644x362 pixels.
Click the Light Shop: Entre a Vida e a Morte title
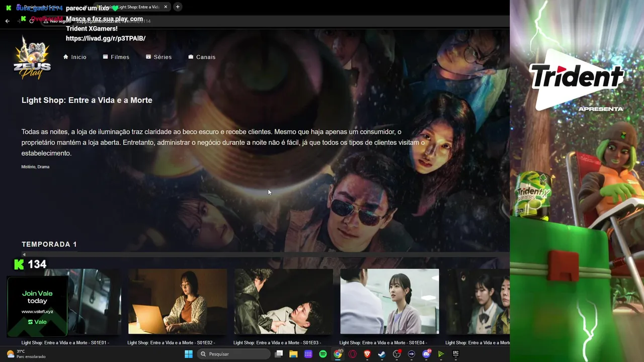pyautogui.click(x=87, y=100)
